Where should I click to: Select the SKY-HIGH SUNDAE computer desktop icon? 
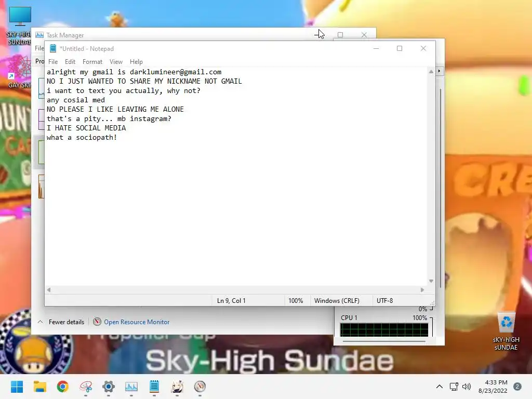pyautogui.click(x=19, y=25)
